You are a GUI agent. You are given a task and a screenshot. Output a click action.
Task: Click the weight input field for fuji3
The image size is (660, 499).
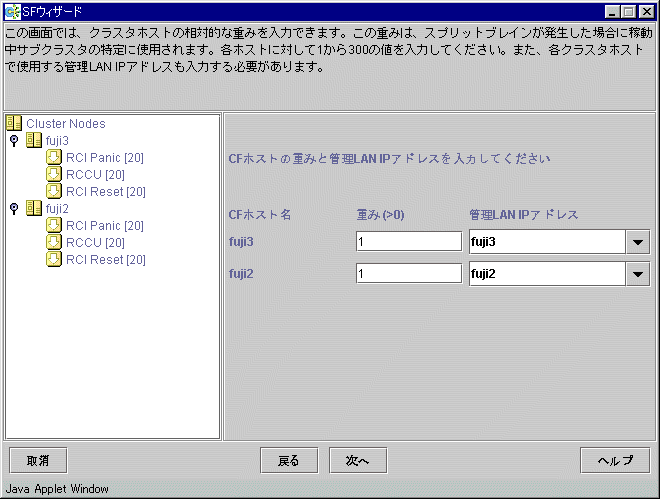click(x=409, y=242)
